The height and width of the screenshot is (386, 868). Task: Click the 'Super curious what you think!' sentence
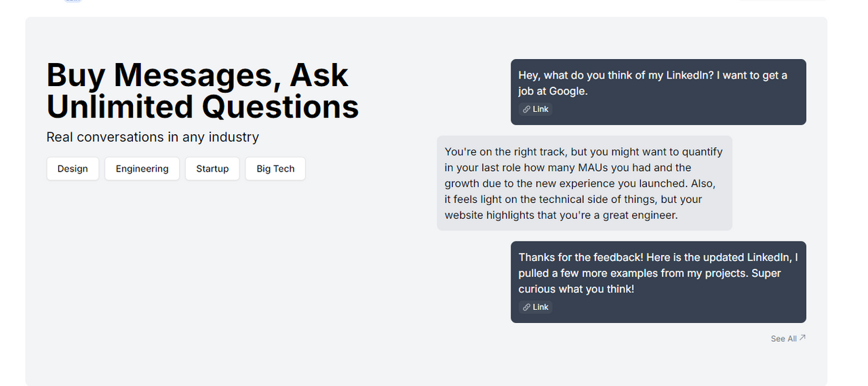pos(650,281)
